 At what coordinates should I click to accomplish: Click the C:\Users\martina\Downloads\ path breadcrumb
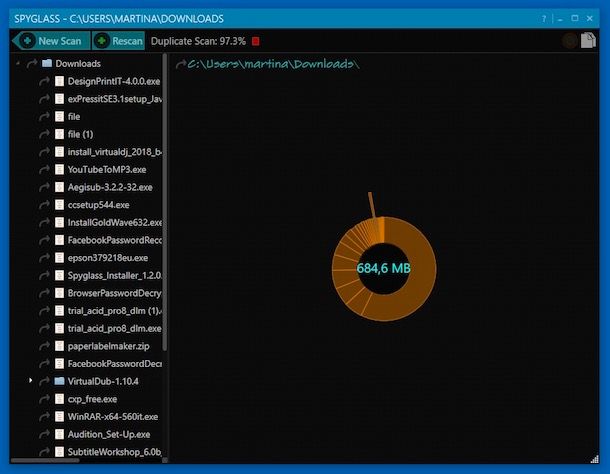(273, 64)
